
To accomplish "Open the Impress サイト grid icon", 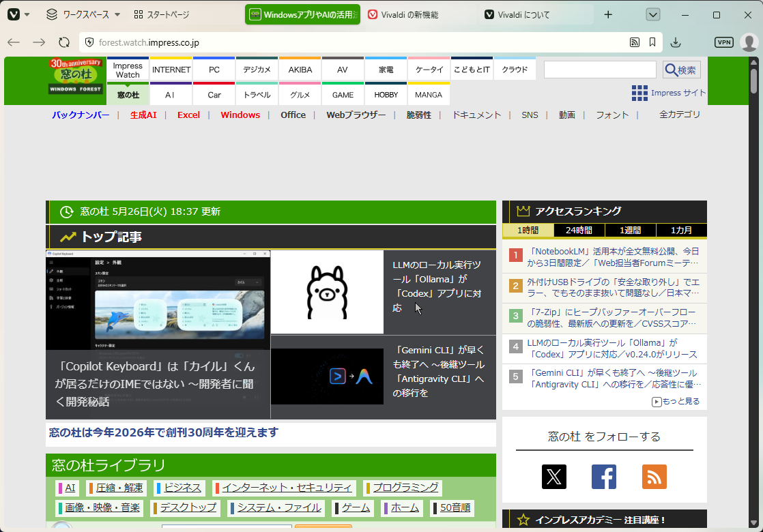I will click(x=639, y=93).
